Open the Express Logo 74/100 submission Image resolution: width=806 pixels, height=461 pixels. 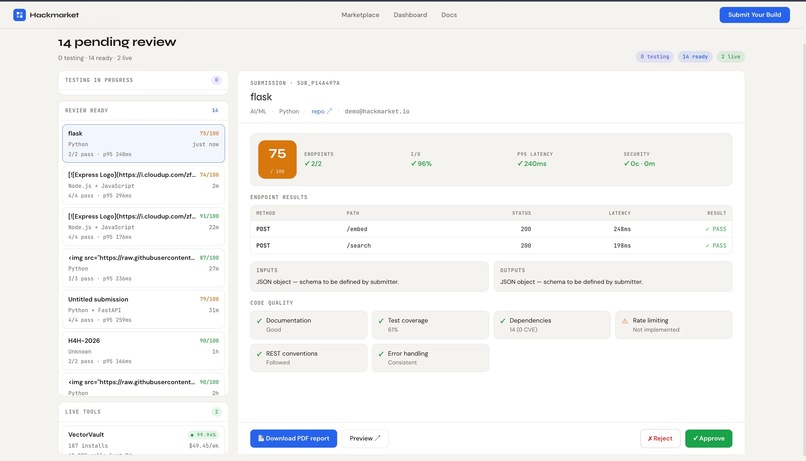143,185
